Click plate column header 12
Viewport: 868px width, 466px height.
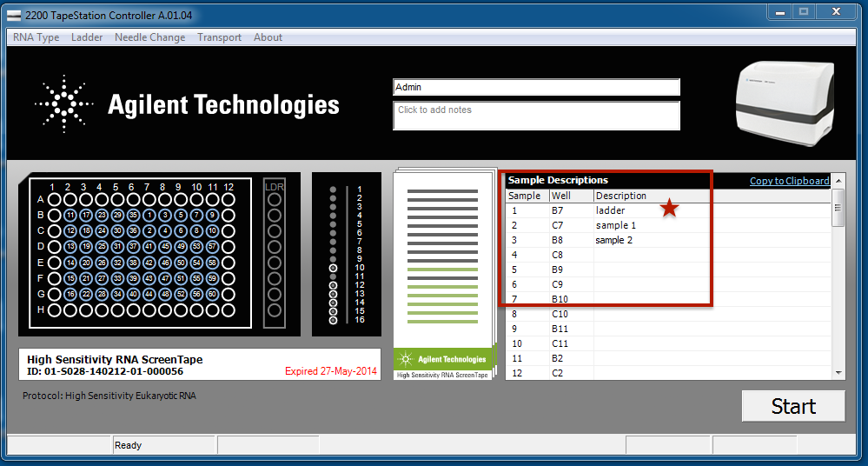(x=228, y=187)
